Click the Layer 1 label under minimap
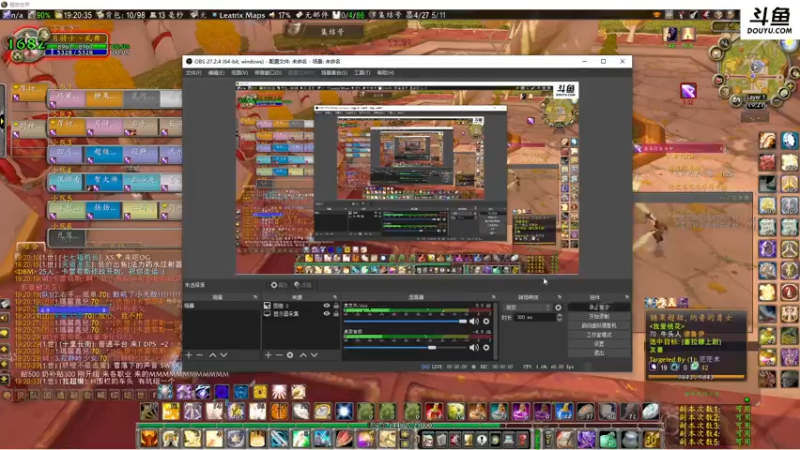 click(x=755, y=97)
